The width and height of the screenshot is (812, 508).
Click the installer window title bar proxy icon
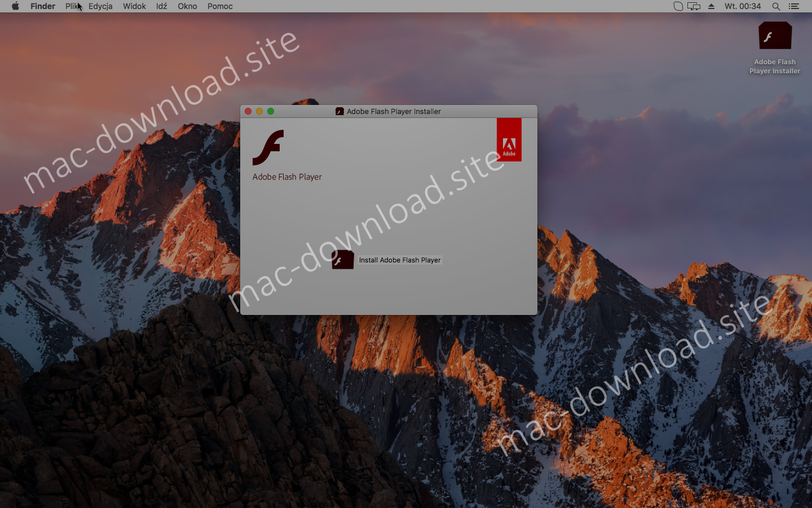coord(339,111)
